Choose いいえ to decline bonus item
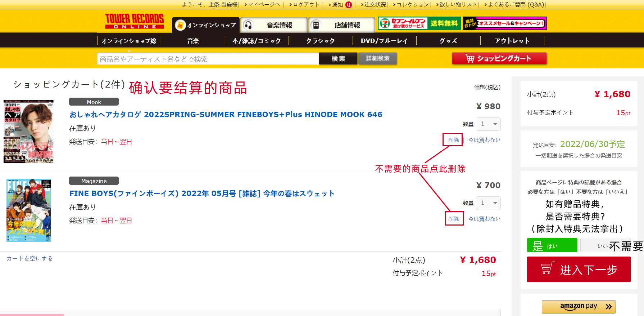This screenshot has width=644, height=316. pyautogui.click(x=605, y=245)
